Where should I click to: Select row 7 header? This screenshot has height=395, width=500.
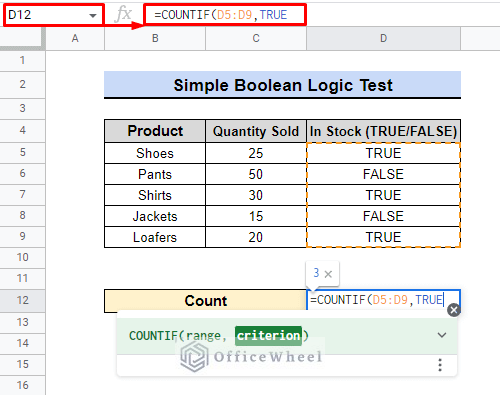tap(22, 195)
